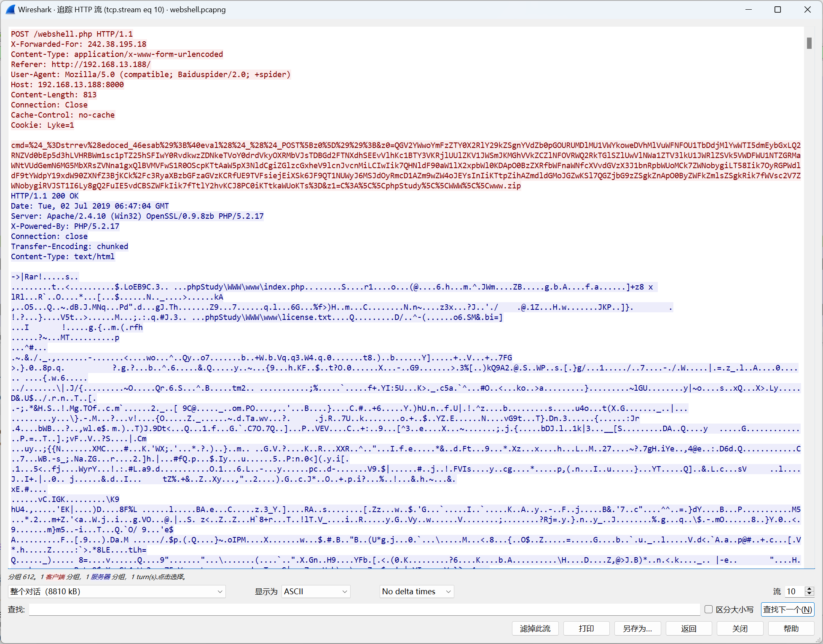Click the 关闭 close button
Viewport: 823px width, 644px height.
tap(740, 629)
